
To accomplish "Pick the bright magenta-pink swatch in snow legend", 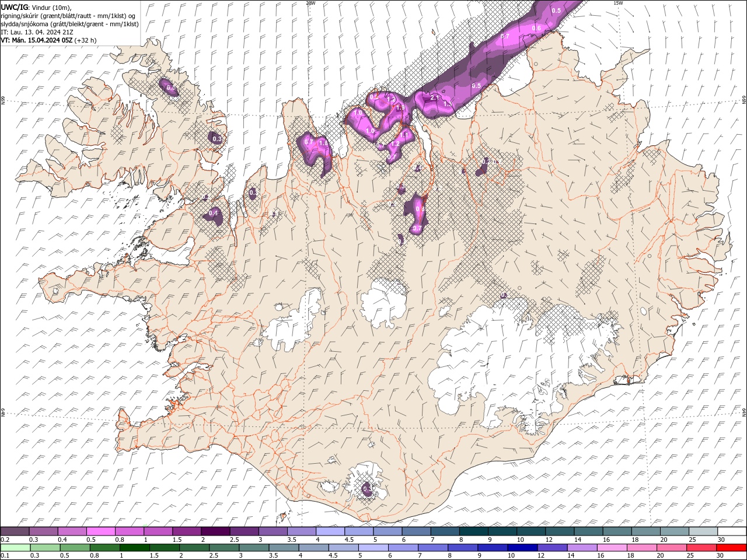I will 100,531.
